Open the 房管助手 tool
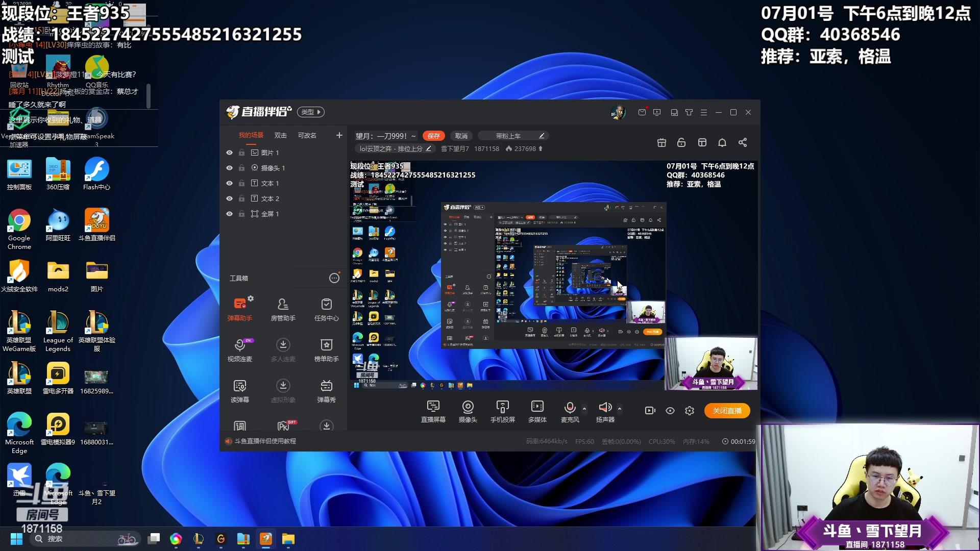 tap(283, 309)
